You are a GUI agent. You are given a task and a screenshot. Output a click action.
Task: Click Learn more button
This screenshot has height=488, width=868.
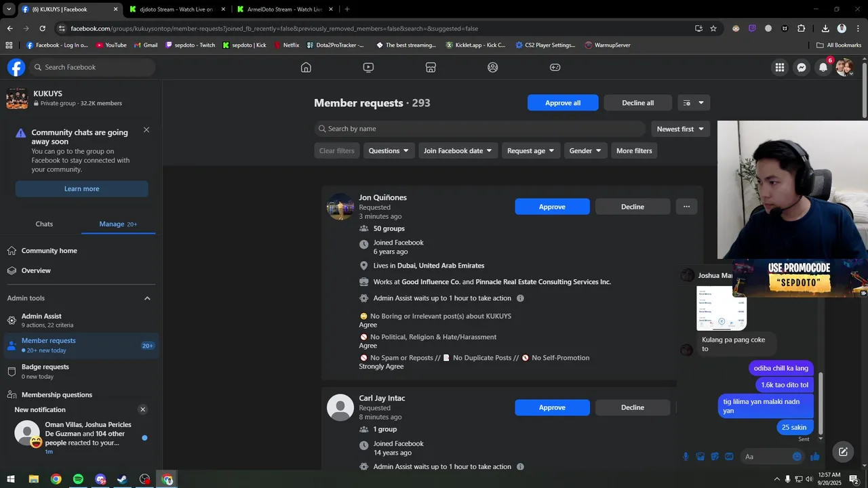(x=81, y=188)
